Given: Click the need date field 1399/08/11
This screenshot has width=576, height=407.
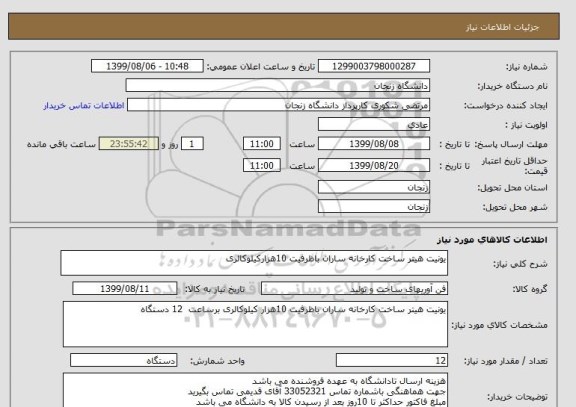Looking at the screenshot, I should pos(125,289).
